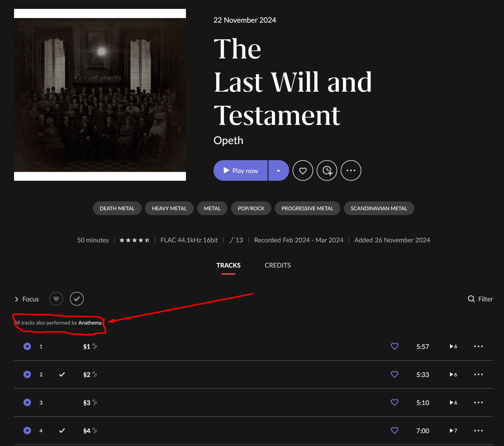Click the heart icon to favorite the album
This screenshot has width=504, height=446.
pos(303,170)
